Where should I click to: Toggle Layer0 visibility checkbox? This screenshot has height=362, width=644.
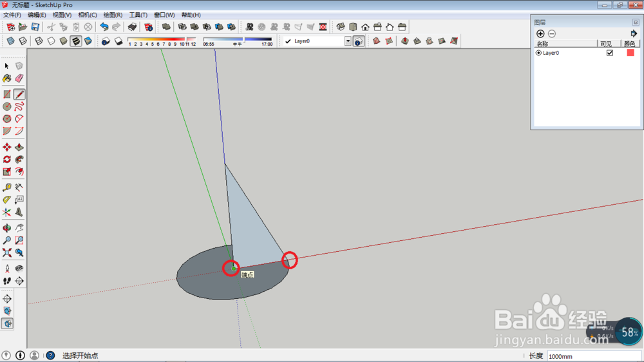[x=609, y=53]
